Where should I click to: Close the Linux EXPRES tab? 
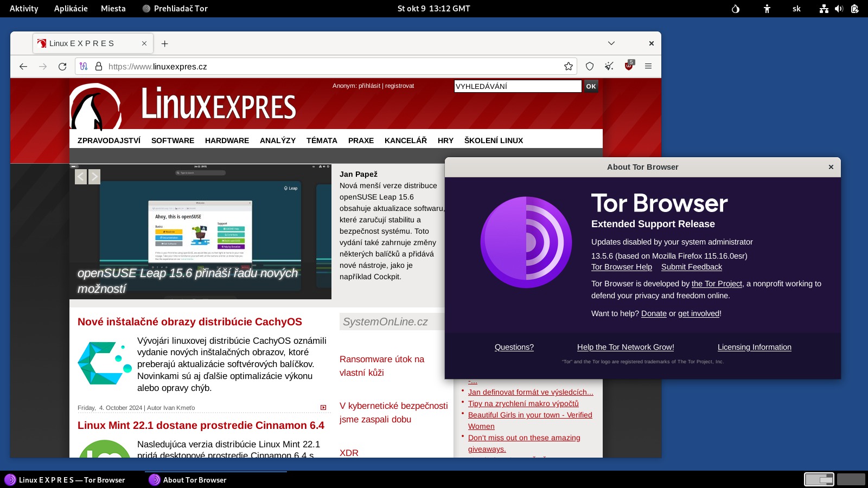(144, 43)
